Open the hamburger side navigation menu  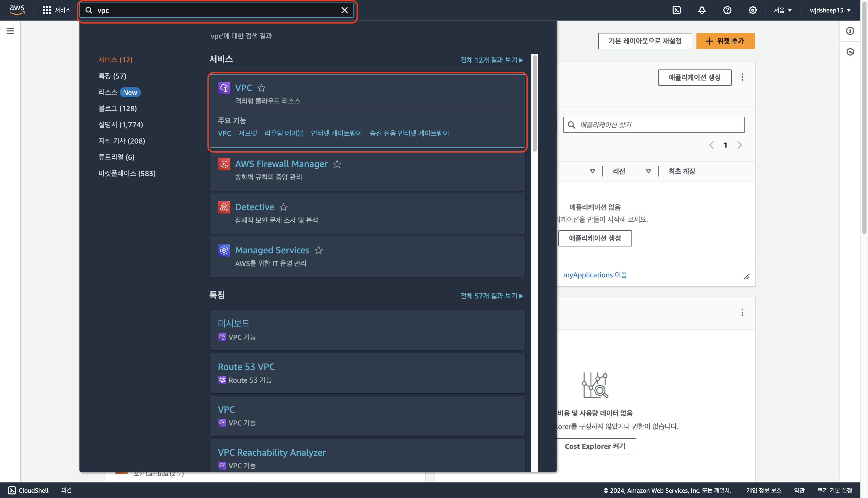coord(10,31)
